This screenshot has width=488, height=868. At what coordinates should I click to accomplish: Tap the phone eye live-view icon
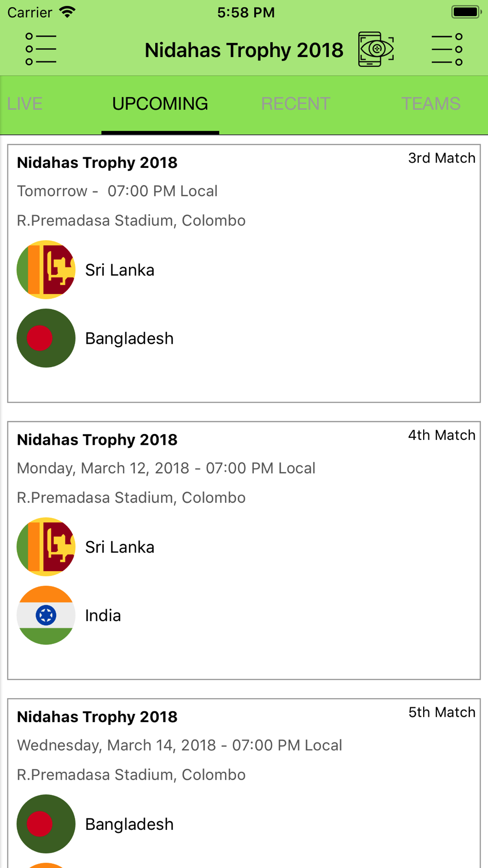click(x=376, y=49)
